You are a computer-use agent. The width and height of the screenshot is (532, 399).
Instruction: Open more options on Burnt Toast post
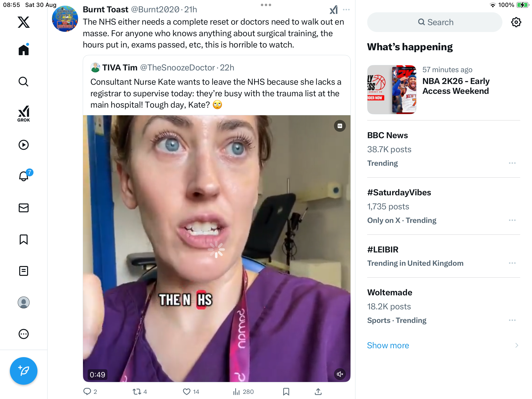[346, 10]
